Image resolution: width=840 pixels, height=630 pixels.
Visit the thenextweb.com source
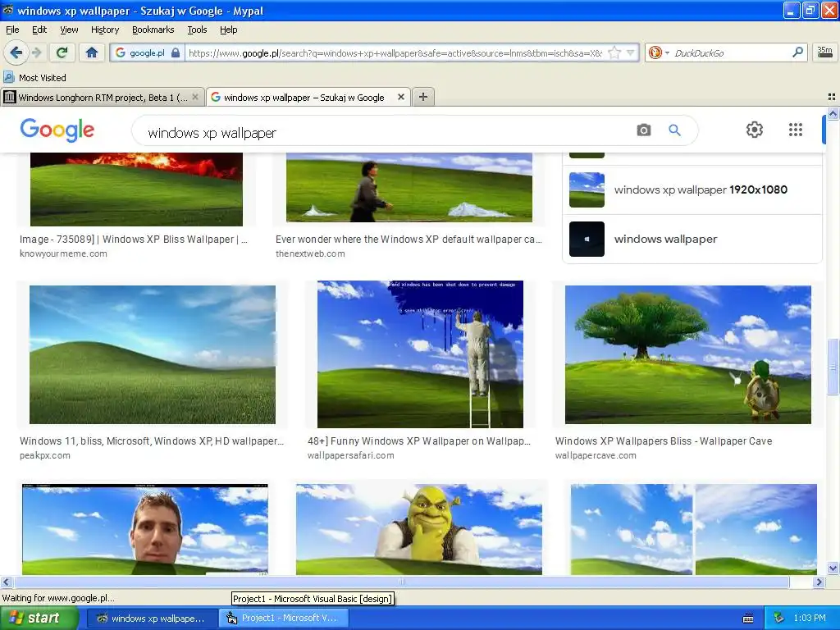(310, 254)
